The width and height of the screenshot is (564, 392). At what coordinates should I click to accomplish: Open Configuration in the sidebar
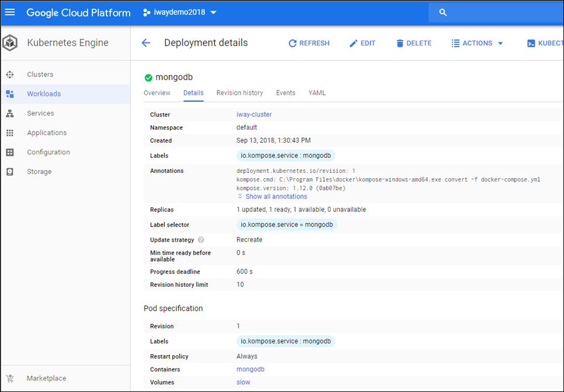tap(65, 152)
